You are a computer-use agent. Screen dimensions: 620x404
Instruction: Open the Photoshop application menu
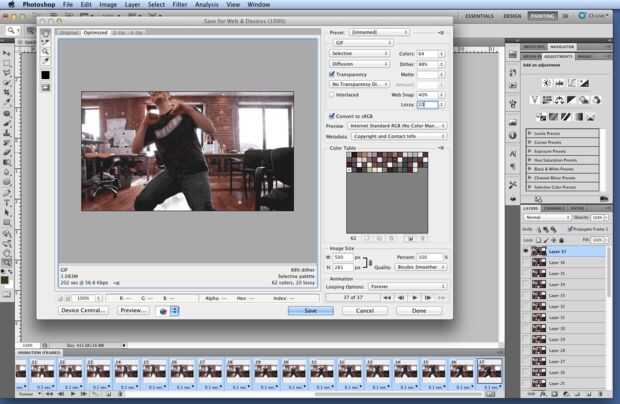39,5
